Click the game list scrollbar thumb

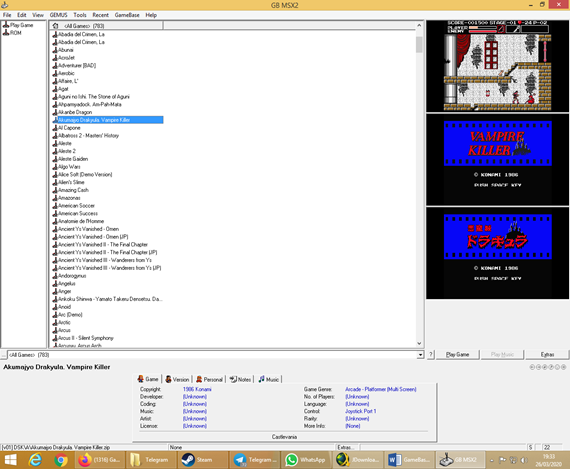(419, 45)
